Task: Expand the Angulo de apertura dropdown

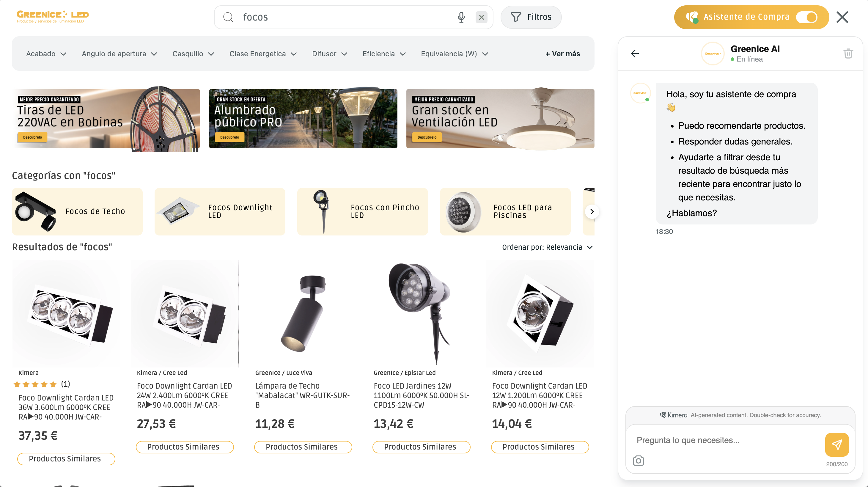Action: pos(119,54)
